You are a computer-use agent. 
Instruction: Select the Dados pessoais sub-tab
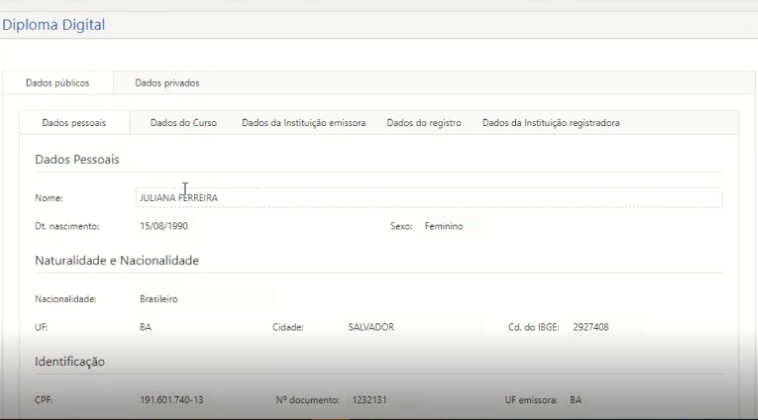75,123
